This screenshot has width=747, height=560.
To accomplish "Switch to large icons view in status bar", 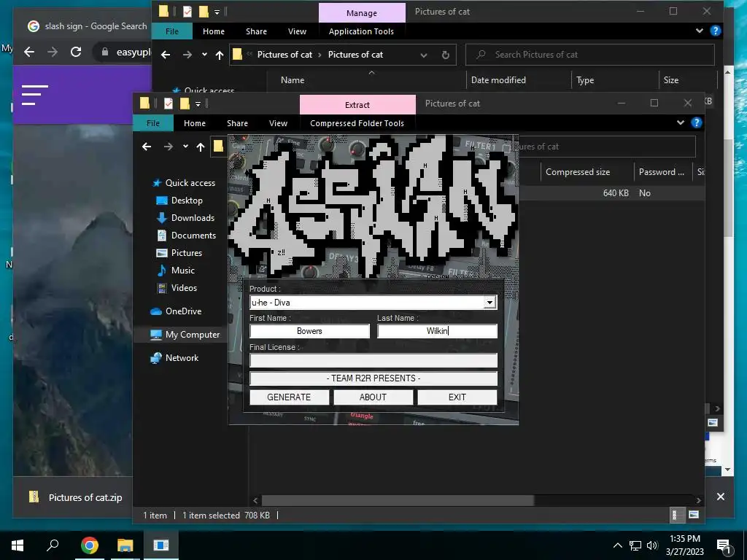I will [694, 515].
